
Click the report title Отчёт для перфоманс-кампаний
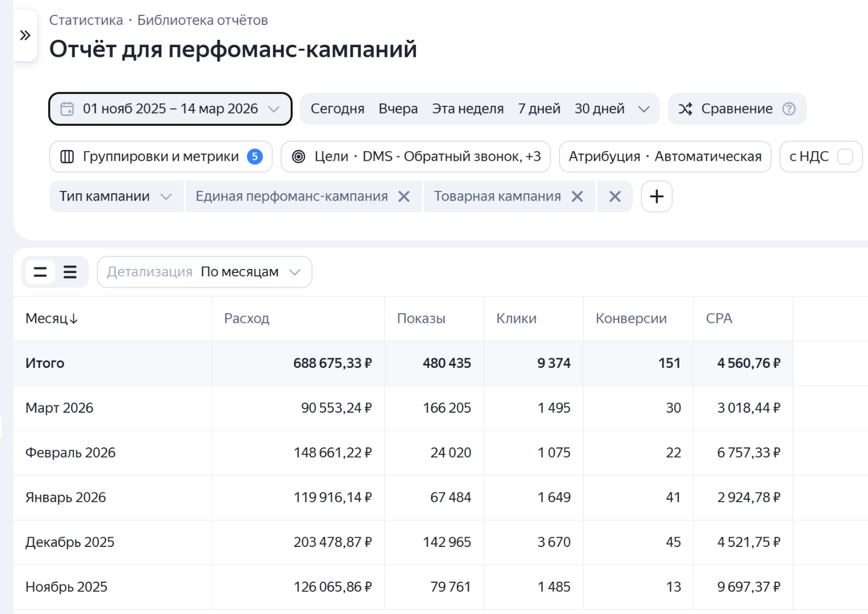233,49
